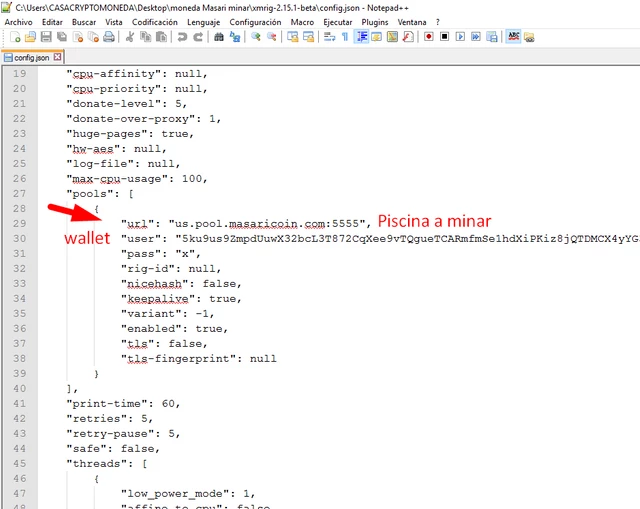This screenshot has height=509, width=640.
Task: Place cursor on "donate-level": 5 line
Action: tap(127, 104)
